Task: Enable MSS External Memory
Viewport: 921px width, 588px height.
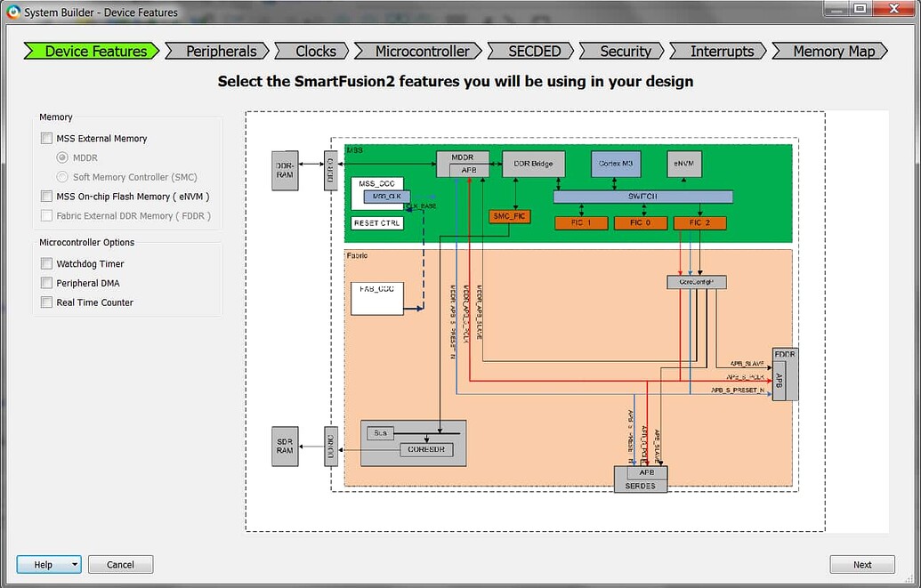Action: [46, 138]
